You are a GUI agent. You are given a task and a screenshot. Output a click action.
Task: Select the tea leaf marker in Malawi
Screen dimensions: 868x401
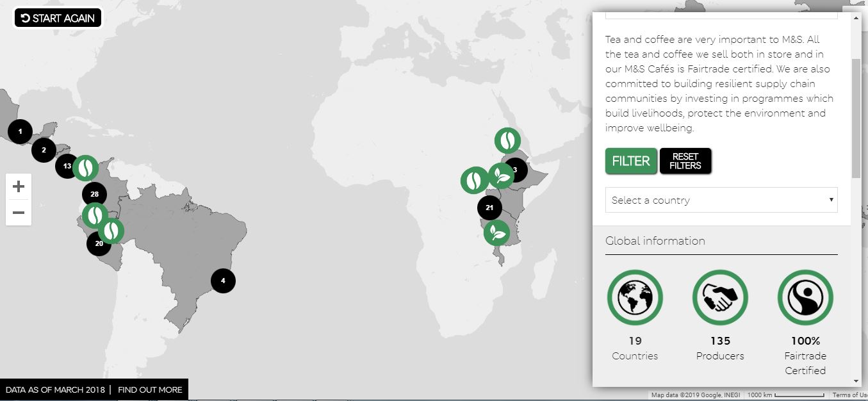point(496,232)
